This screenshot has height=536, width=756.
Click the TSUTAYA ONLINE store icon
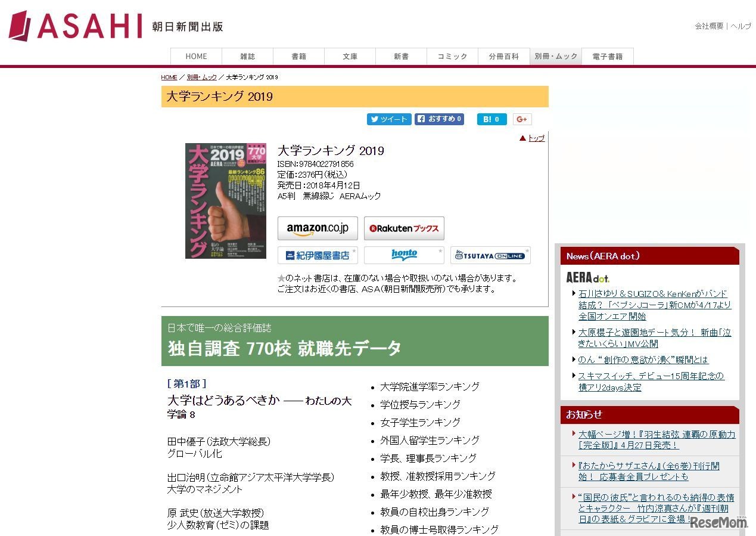tap(489, 255)
